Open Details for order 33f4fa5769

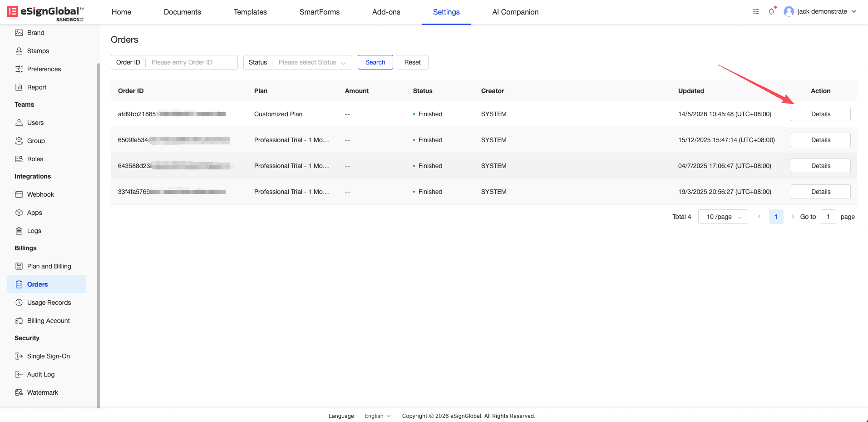pyautogui.click(x=821, y=192)
